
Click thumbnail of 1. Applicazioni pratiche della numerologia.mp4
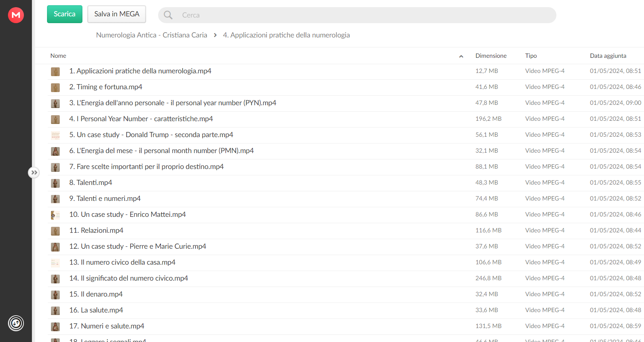[x=55, y=71]
